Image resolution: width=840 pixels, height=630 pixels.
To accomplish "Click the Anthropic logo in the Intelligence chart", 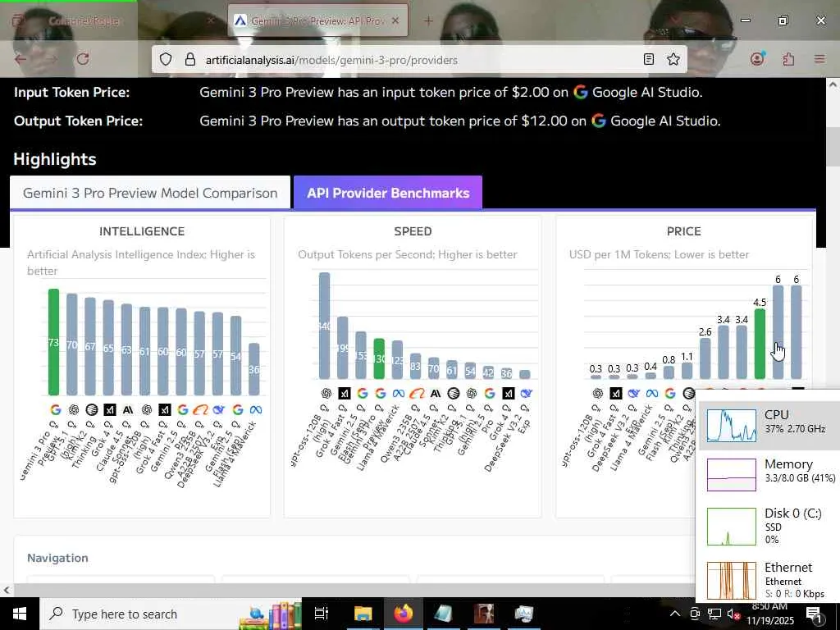I will pos(127,410).
